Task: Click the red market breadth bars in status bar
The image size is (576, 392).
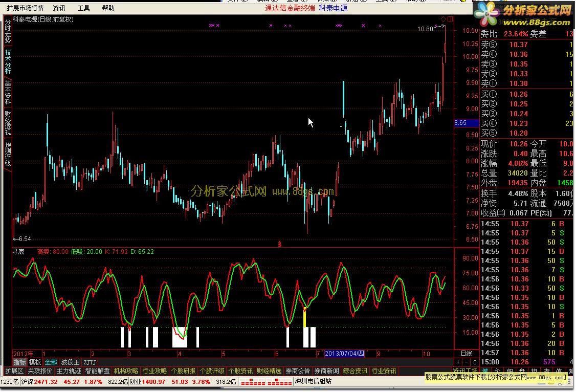Action: pyautogui.click(x=267, y=382)
